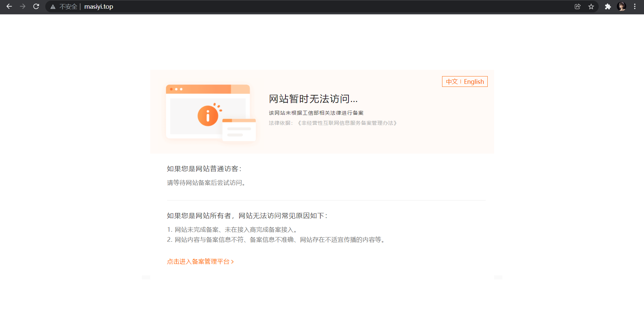Open the 备案管理平台 link

tap(198, 262)
